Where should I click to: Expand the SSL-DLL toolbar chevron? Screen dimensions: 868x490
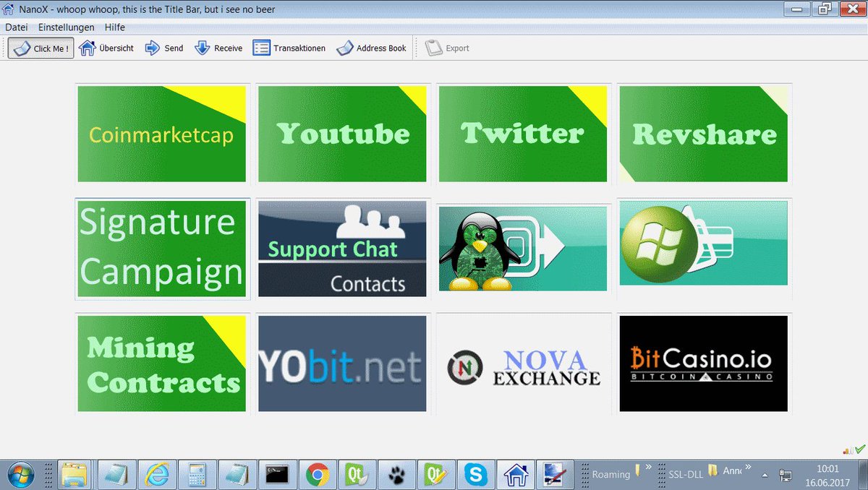[x=748, y=468]
